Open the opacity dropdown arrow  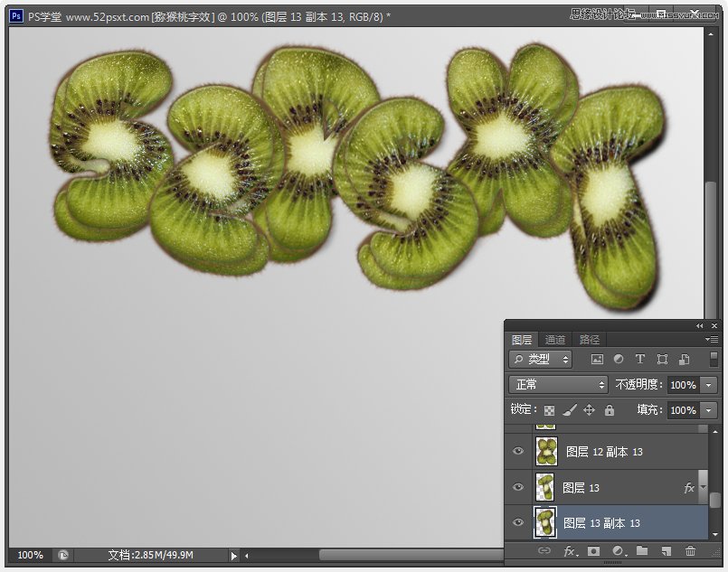tap(709, 384)
